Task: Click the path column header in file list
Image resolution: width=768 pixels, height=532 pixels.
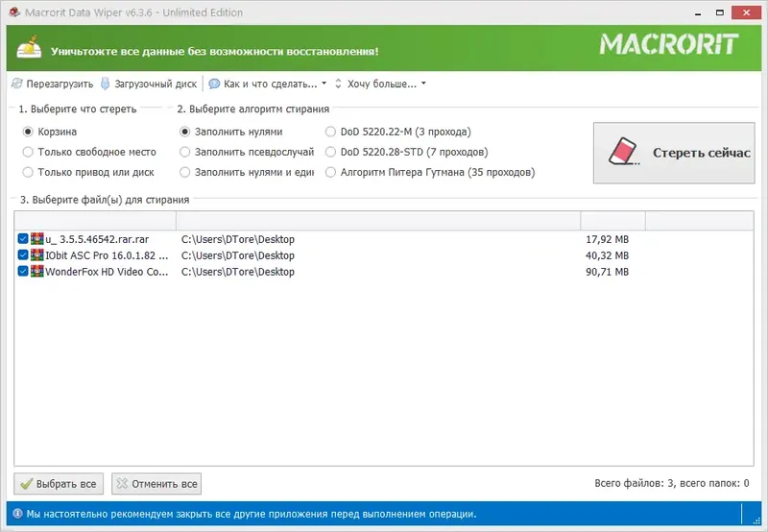Action: point(378,221)
